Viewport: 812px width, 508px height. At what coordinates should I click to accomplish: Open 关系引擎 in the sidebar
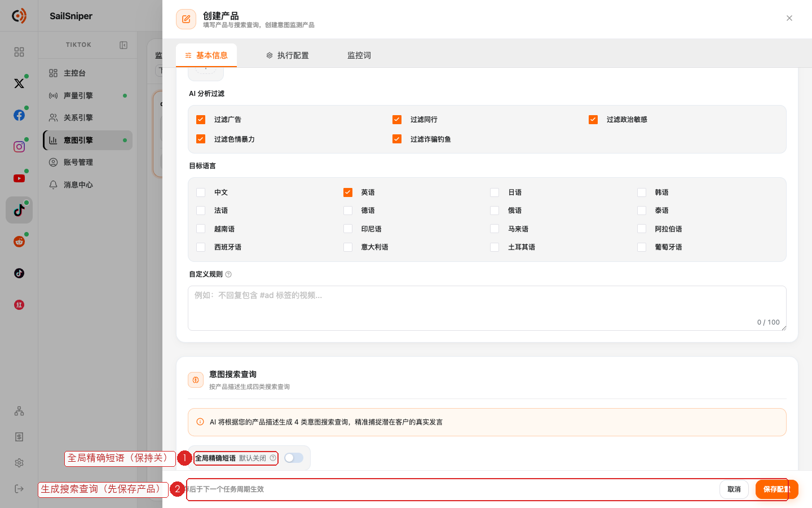coord(87,117)
